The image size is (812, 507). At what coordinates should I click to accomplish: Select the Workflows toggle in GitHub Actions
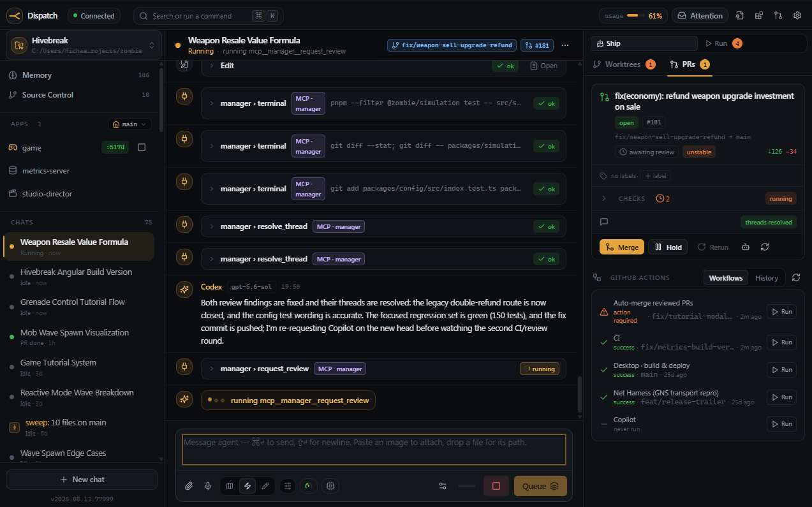(x=726, y=278)
